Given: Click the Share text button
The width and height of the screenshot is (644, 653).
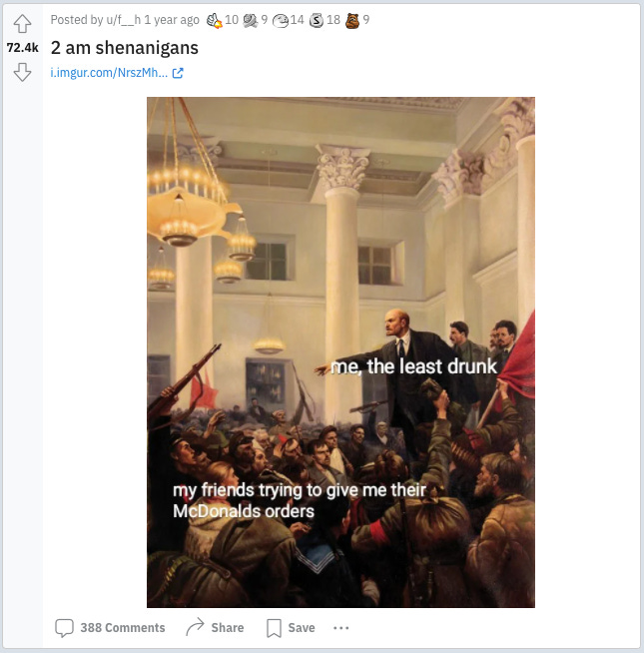Looking at the screenshot, I should click(x=228, y=628).
